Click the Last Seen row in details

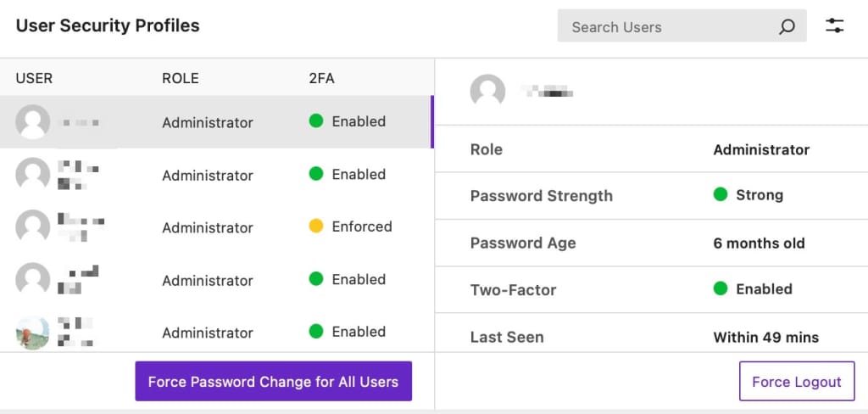coord(651,337)
